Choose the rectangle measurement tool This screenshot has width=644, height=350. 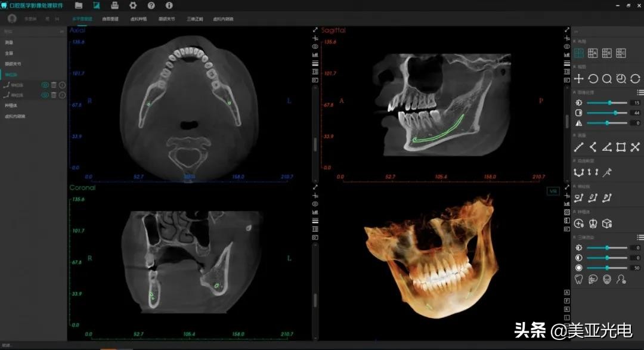tap(621, 147)
